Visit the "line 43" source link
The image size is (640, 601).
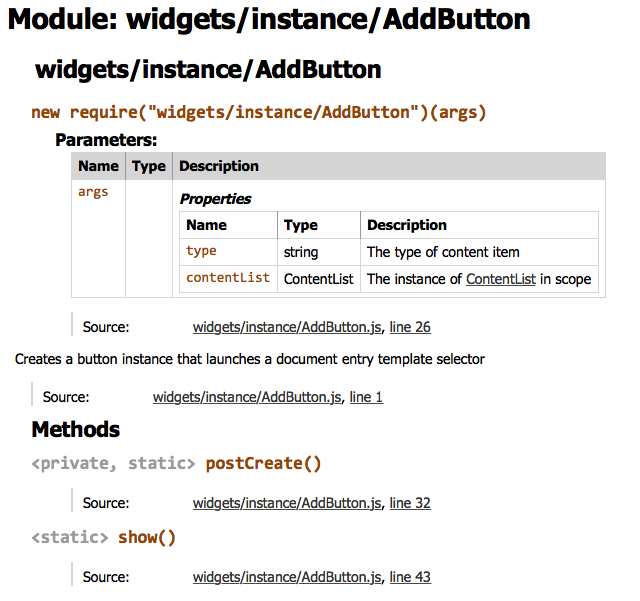(x=410, y=577)
